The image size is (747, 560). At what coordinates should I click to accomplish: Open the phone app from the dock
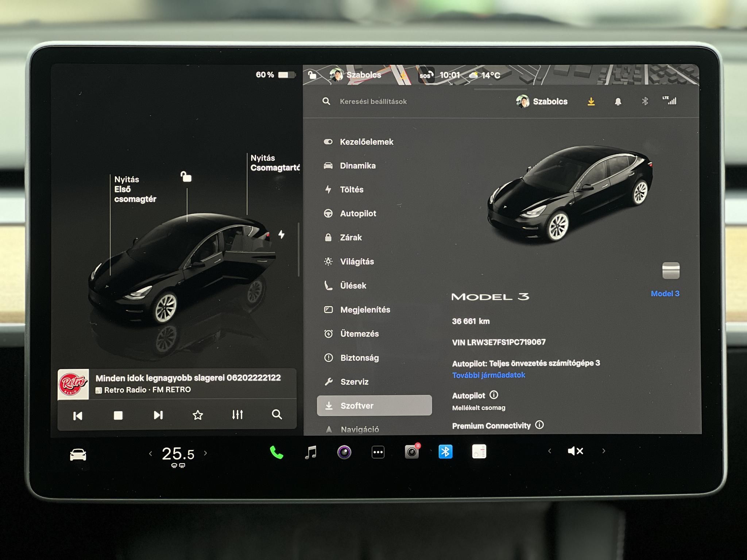[x=277, y=452]
